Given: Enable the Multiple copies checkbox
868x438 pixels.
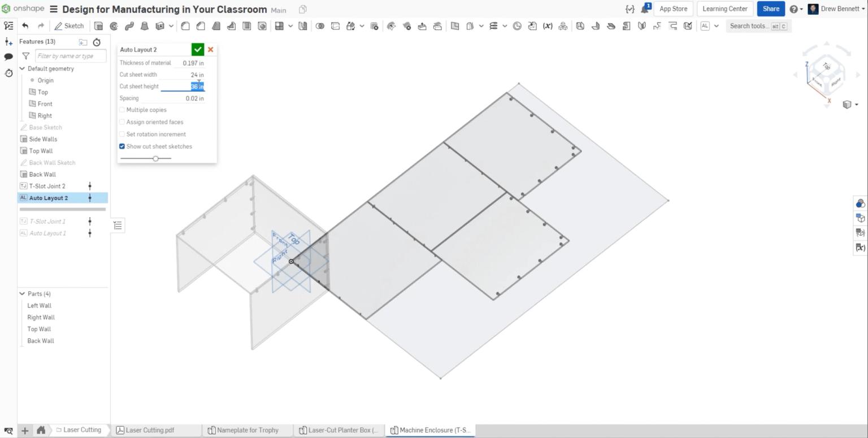Looking at the screenshot, I should tap(122, 110).
